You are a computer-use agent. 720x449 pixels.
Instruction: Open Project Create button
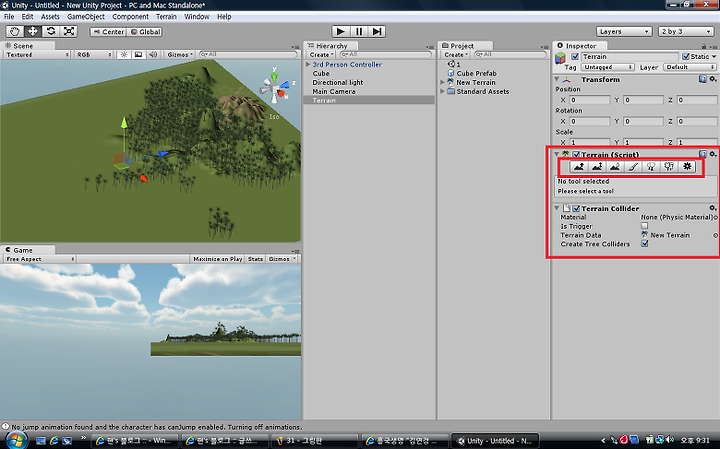(x=456, y=55)
